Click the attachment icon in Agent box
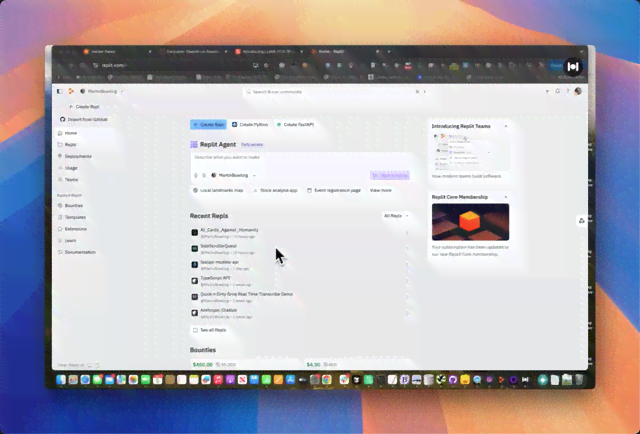The height and width of the screenshot is (434, 640). pyautogui.click(x=204, y=175)
